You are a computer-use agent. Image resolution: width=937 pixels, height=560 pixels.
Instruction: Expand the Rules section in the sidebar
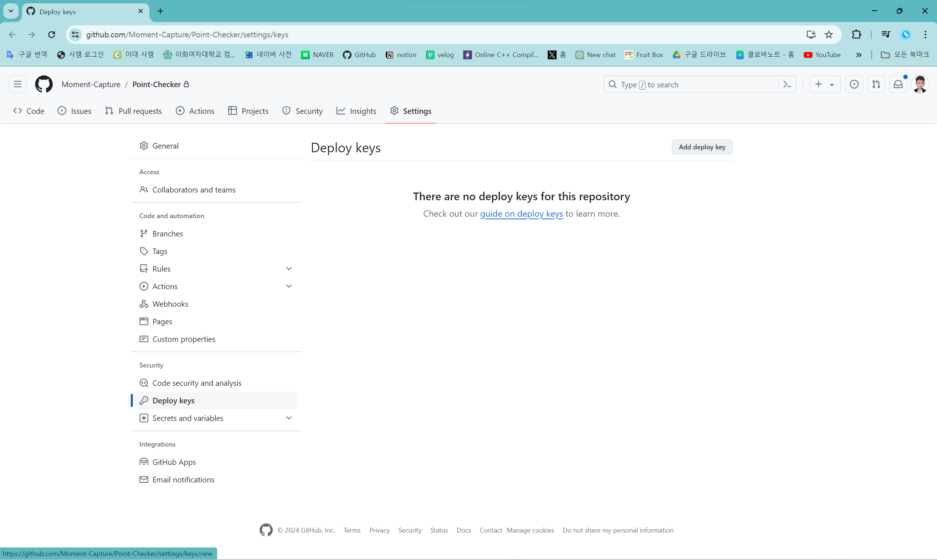(x=289, y=269)
